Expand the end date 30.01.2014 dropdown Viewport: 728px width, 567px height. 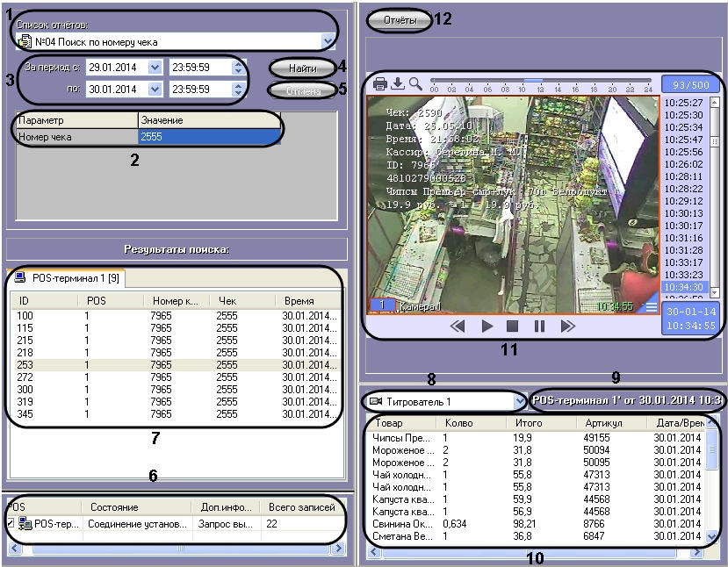click(155, 89)
